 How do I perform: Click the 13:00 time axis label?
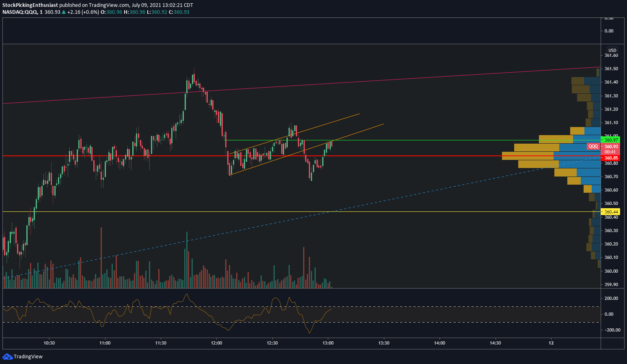click(328, 343)
